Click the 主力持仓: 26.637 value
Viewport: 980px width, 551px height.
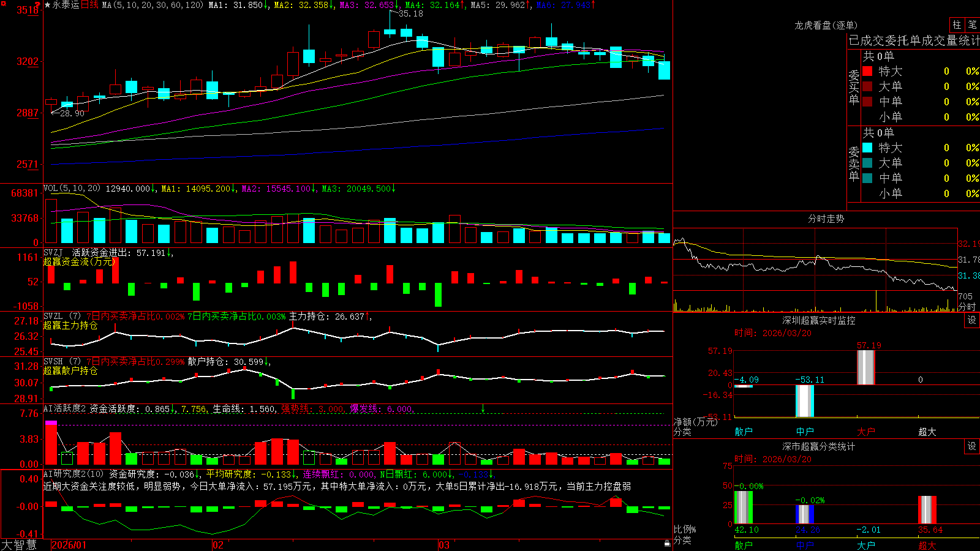coord(327,317)
